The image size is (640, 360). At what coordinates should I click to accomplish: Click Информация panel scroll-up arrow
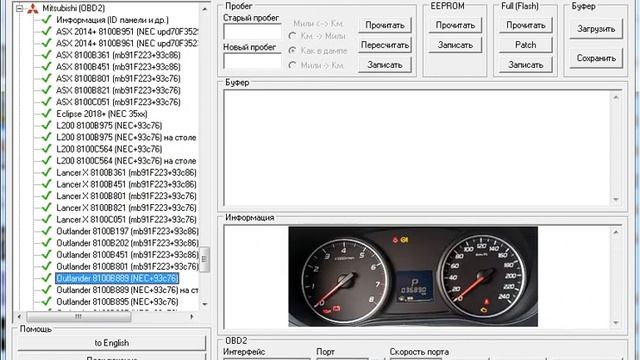tap(616, 232)
